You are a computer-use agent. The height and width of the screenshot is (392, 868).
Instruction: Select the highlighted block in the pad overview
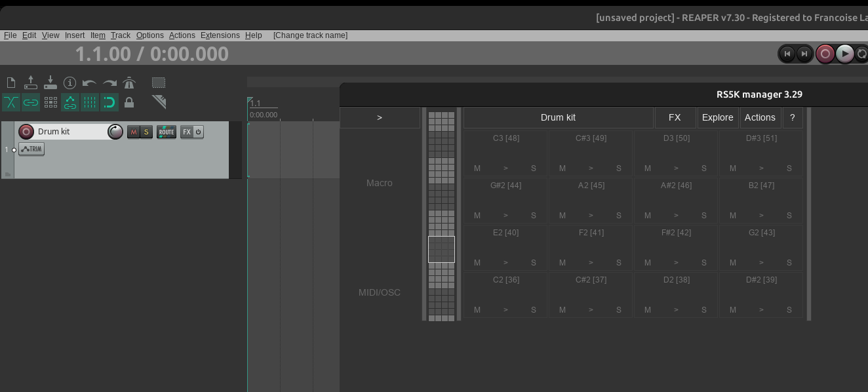point(441,250)
